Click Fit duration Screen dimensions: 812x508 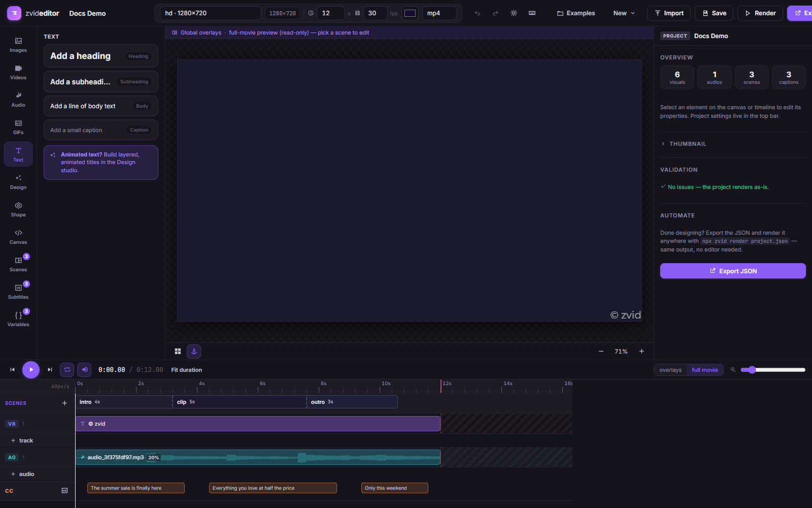[x=186, y=370]
